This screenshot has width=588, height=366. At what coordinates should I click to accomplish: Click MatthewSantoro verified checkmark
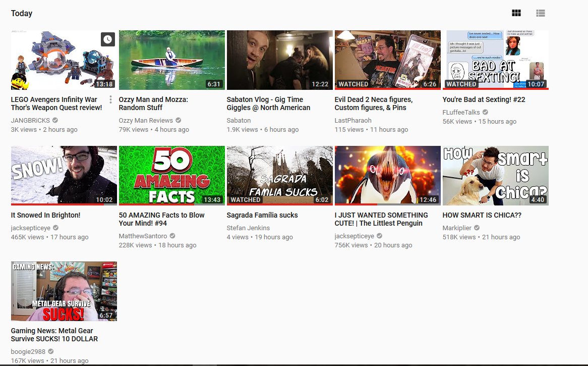[x=172, y=236]
